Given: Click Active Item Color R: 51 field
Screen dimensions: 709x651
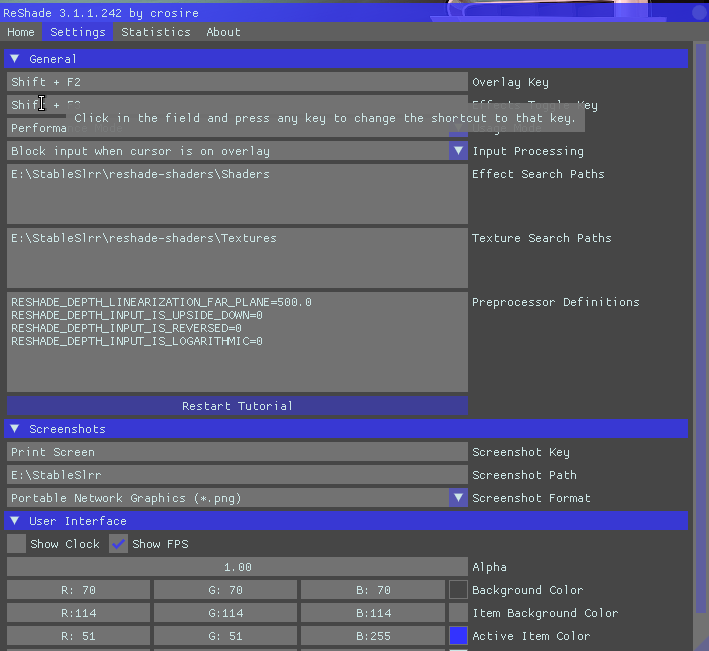Looking at the screenshot, I should tap(79, 636).
